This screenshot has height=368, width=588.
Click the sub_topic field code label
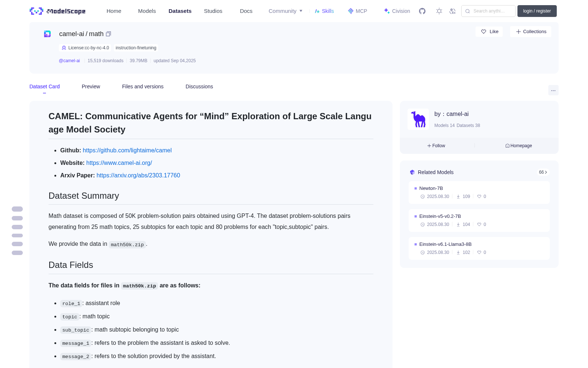coord(76,330)
